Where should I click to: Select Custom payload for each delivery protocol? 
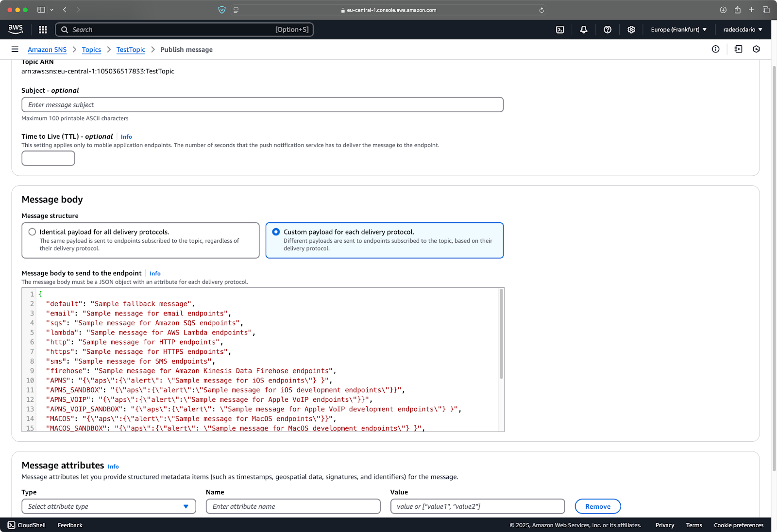pyautogui.click(x=385, y=240)
